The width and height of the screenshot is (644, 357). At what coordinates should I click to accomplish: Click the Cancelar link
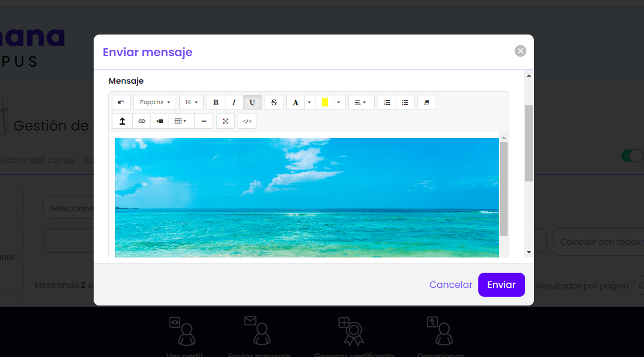coord(451,285)
